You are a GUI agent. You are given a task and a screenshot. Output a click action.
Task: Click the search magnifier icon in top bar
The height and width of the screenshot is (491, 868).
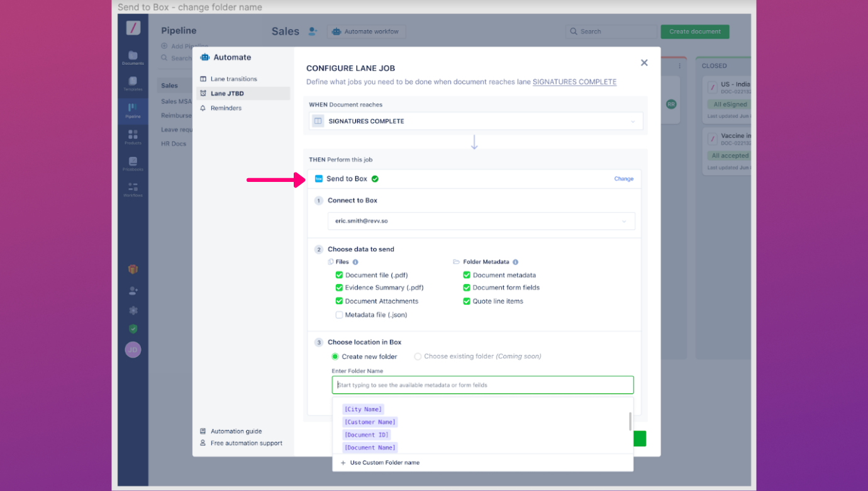(573, 31)
